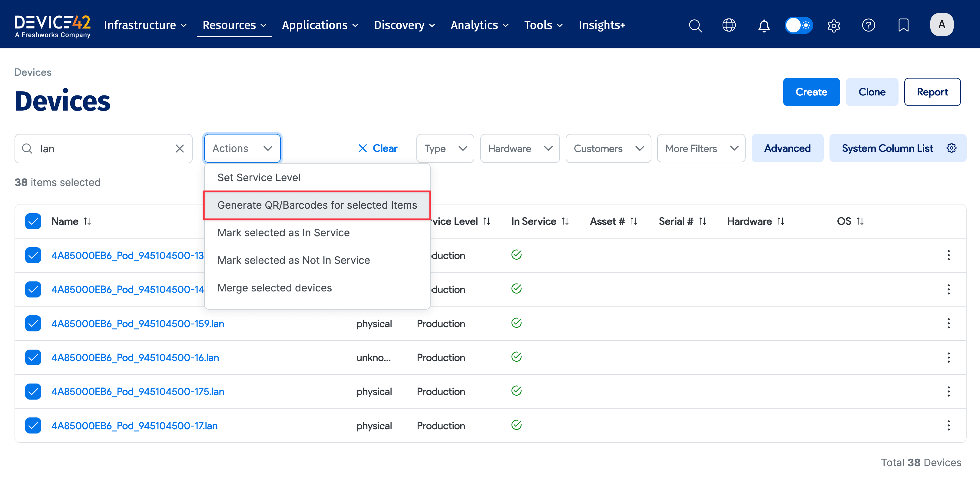
Task: Sort by In Service column arrows
Action: pos(565,221)
